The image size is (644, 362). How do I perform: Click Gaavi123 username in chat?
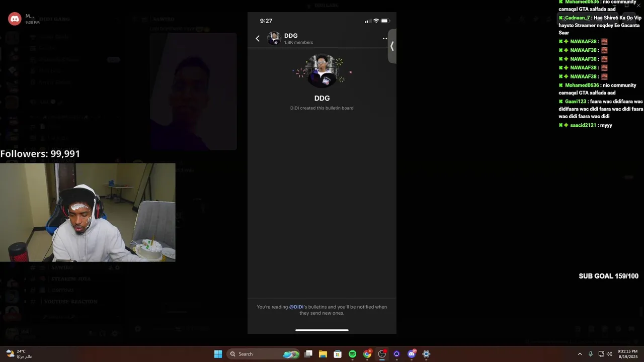point(576,102)
